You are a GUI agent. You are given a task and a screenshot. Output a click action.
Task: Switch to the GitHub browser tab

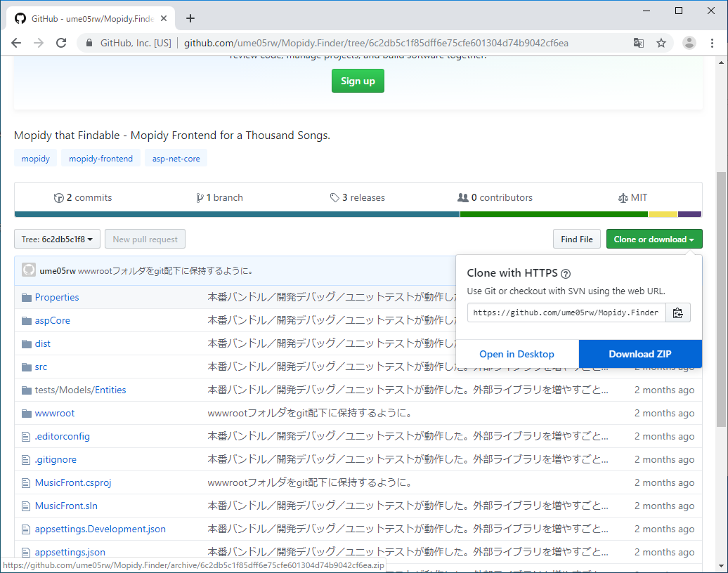click(x=84, y=18)
